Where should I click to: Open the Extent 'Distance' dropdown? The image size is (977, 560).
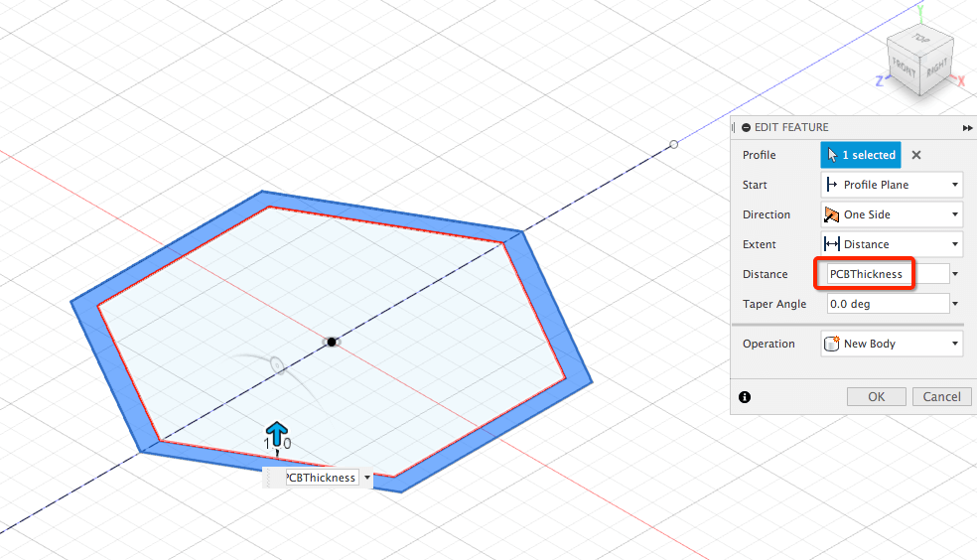[892, 244]
